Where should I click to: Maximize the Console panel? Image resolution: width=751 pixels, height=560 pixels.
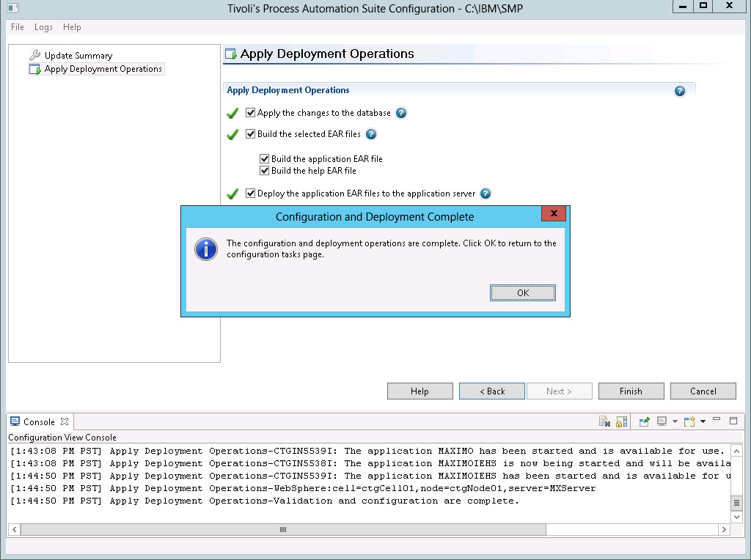pyautogui.click(x=733, y=421)
